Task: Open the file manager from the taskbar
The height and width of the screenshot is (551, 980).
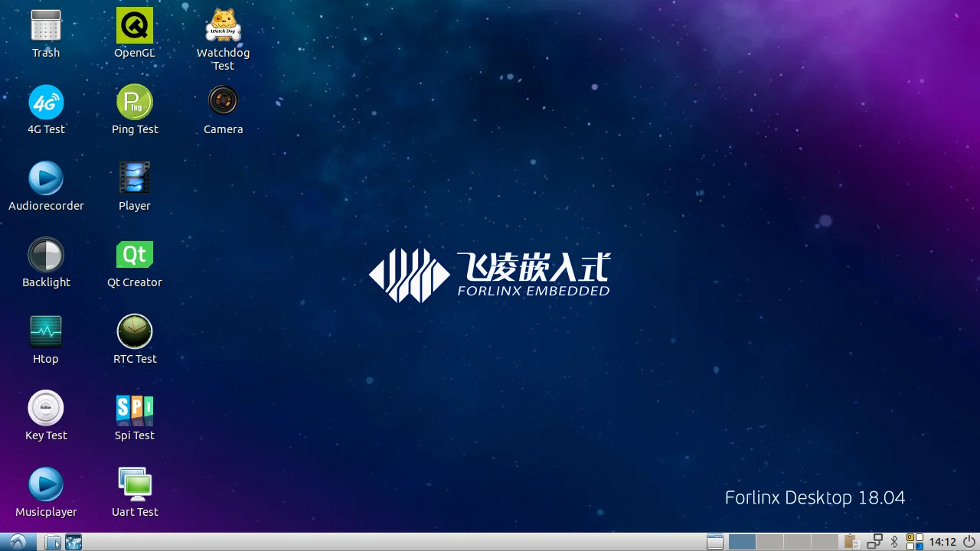Action: (x=53, y=543)
